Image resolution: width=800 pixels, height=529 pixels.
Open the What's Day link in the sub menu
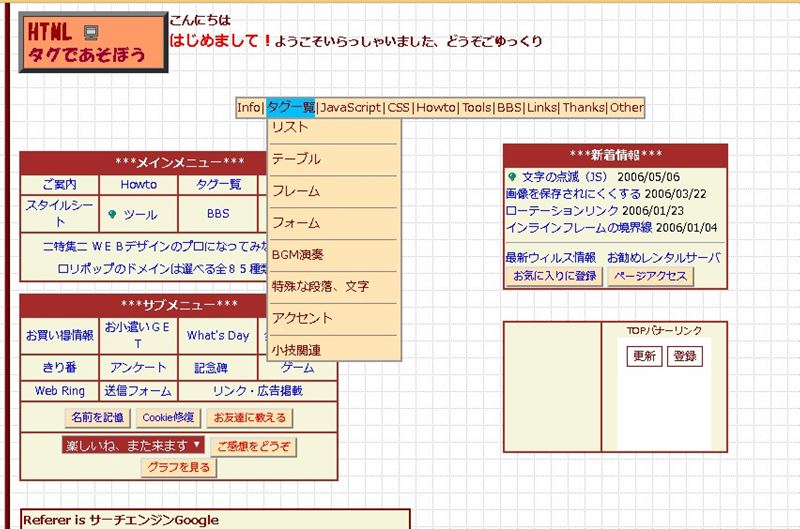[x=218, y=336]
